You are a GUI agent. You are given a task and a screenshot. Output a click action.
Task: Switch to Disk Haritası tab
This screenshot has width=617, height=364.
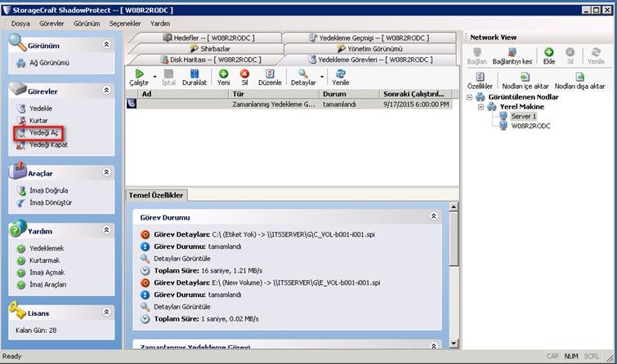(211, 60)
